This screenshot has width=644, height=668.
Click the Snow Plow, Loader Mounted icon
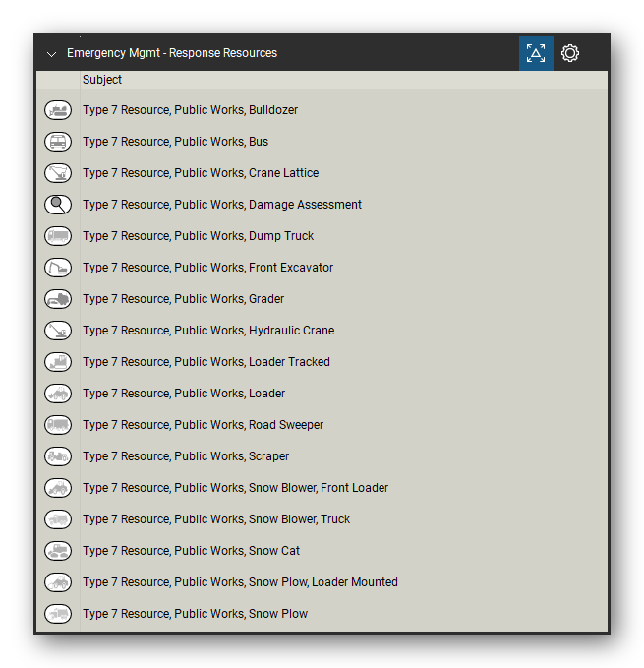pos(58,582)
